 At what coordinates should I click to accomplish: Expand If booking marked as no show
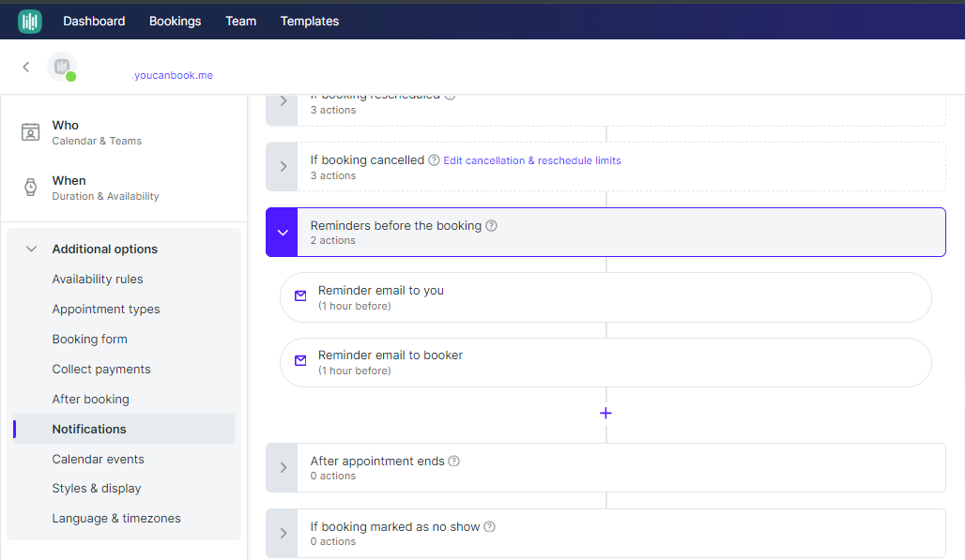[x=283, y=533]
